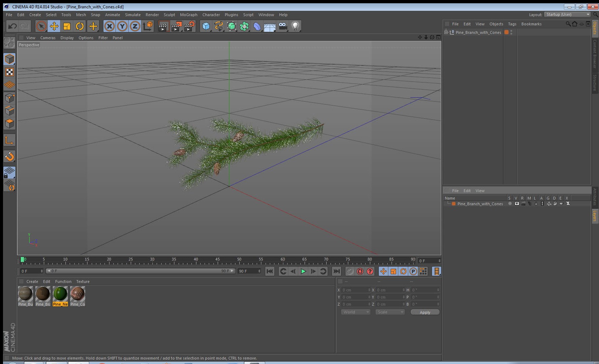The width and height of the screenshot is (599, 364).
Task: Select the Live Selection tool
Action: coord(41,26)
